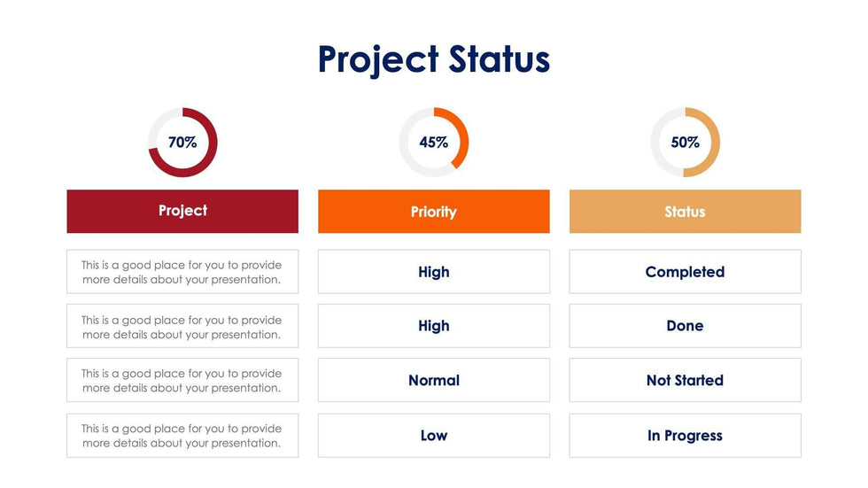Click the 70% red donut chart
The width and height of the screenshot is (868, 488).
point(182,143)
